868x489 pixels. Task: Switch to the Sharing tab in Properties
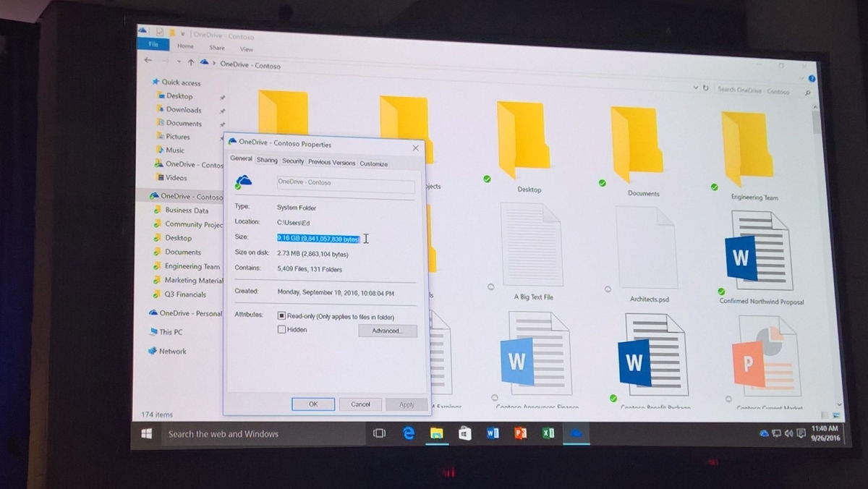(x=267, y=161)
